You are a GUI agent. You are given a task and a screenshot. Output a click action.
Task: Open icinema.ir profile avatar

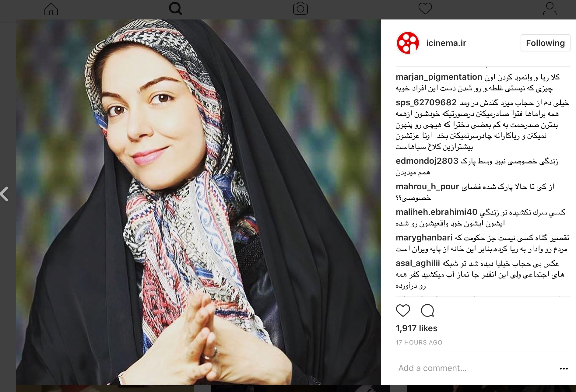[x=408, y=43]
